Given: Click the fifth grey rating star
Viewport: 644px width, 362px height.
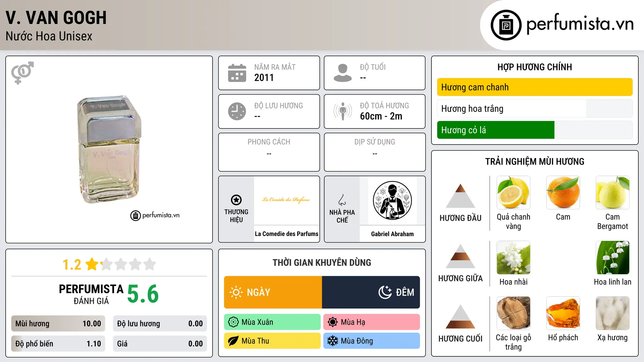Looking at the screenshot, I should 150,264.
